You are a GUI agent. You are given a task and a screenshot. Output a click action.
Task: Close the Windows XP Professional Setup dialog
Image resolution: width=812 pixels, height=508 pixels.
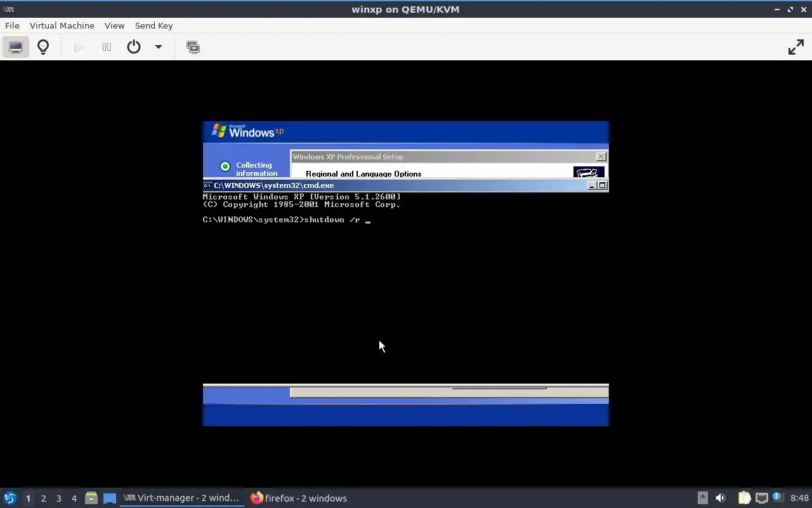601,157
